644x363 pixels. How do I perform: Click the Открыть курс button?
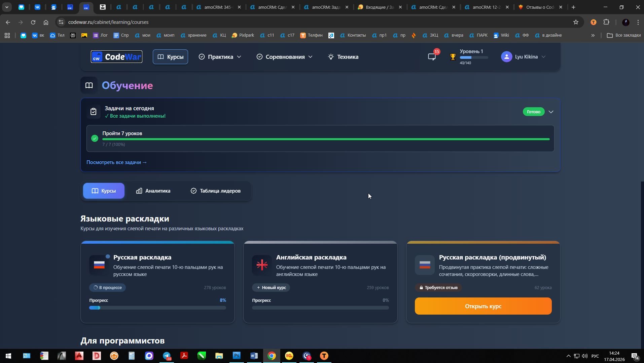483,306
